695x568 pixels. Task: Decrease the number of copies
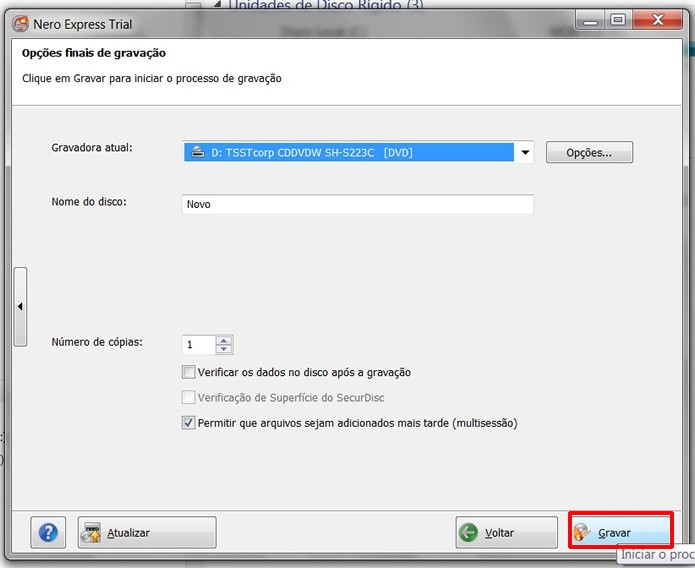(224, 349)
